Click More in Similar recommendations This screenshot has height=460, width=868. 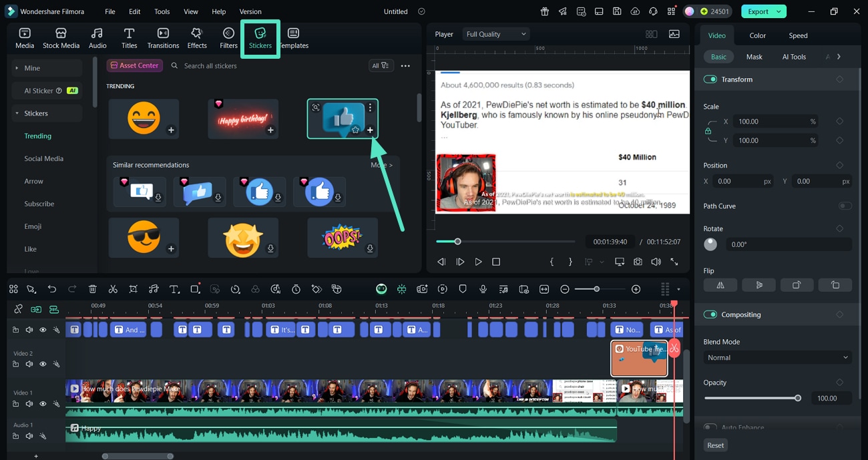[381, 165]
